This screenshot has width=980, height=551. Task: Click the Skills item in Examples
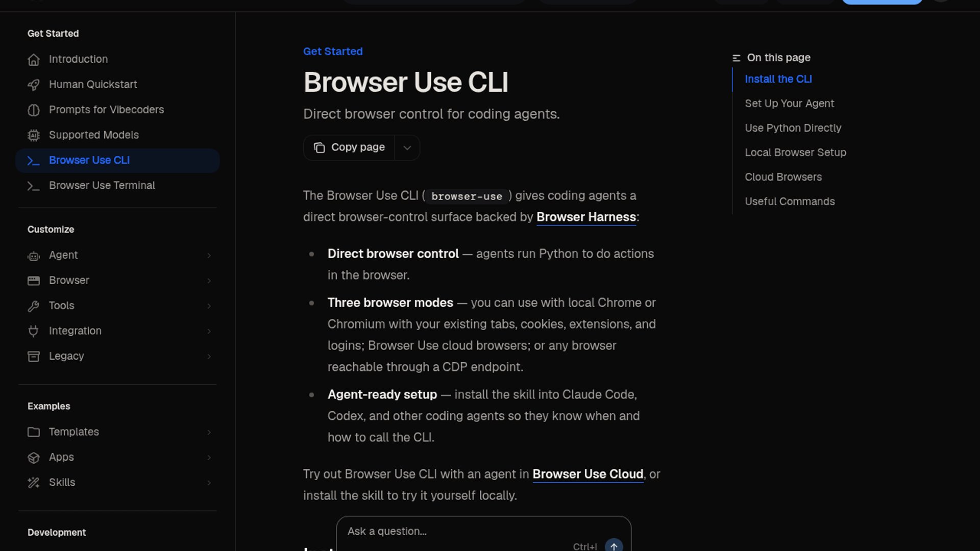pyautogui.click(x=117, y=483)
